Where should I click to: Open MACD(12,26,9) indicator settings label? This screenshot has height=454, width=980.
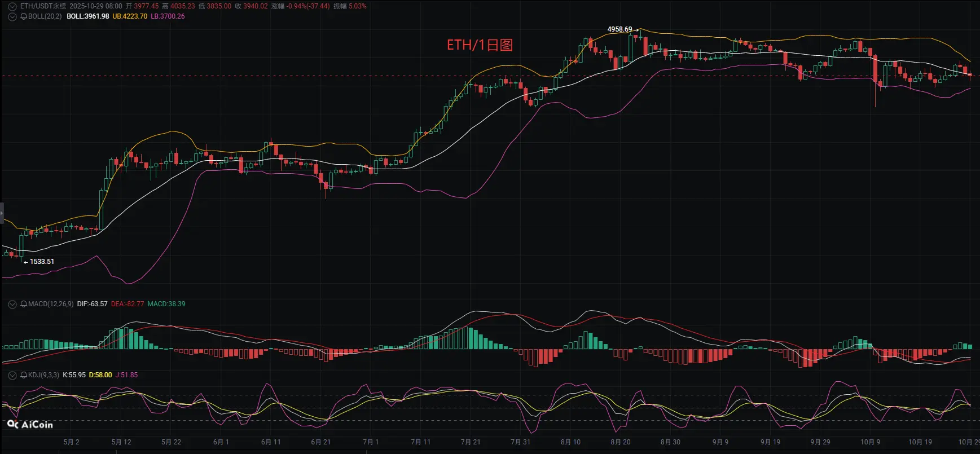[x=51, y=304]
